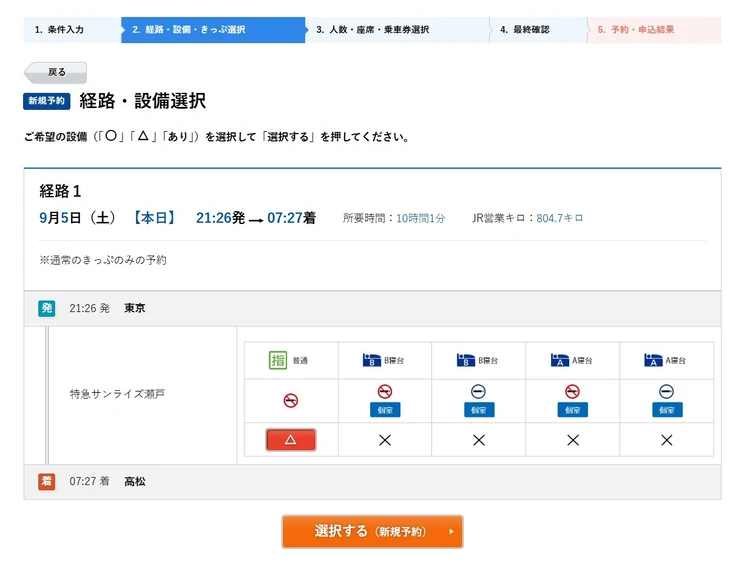Image resolution: width=750 pixels, height=570 pixels.
Task: Click the 戻る back button
Action: click(55, 72)
